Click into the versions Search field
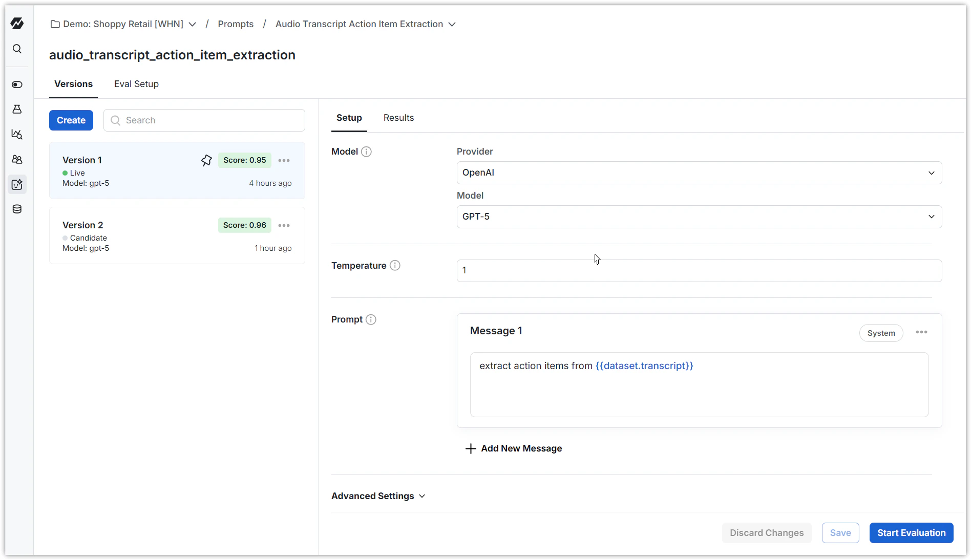The width and height of the screenshot is (971, 560). tap(204, 120)
